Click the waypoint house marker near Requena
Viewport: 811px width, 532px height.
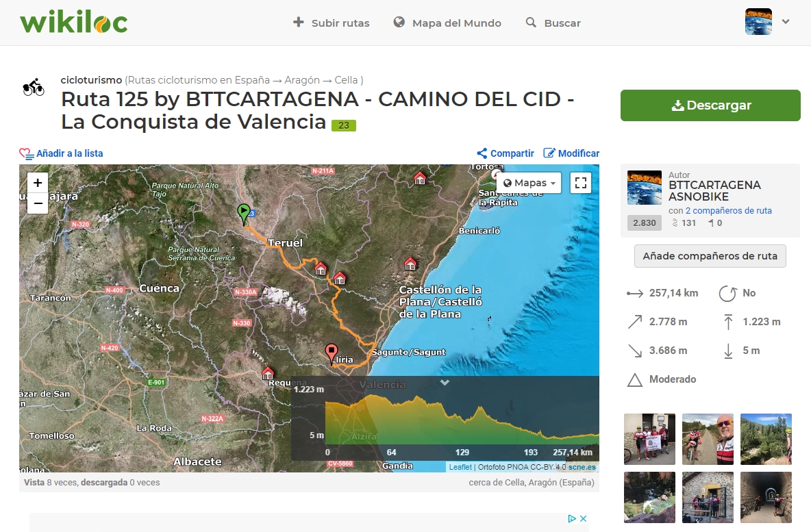[x=267, y=372]
